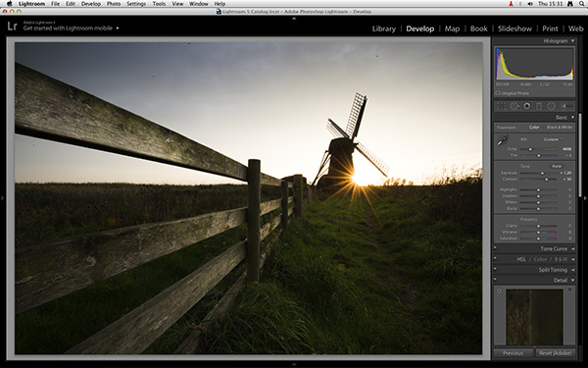
Task: Hide the right panel using the edge arrow
Action: (585, 198)
